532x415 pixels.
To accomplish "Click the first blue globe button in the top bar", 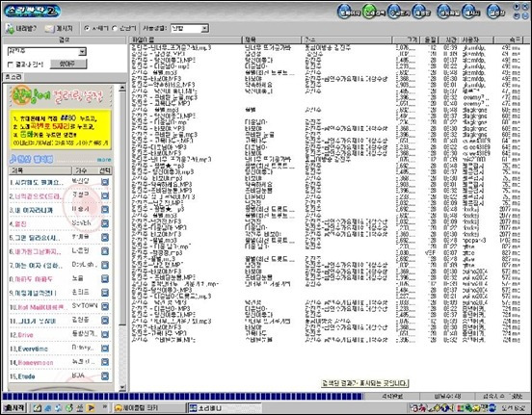I will click(x=348, y=13).
